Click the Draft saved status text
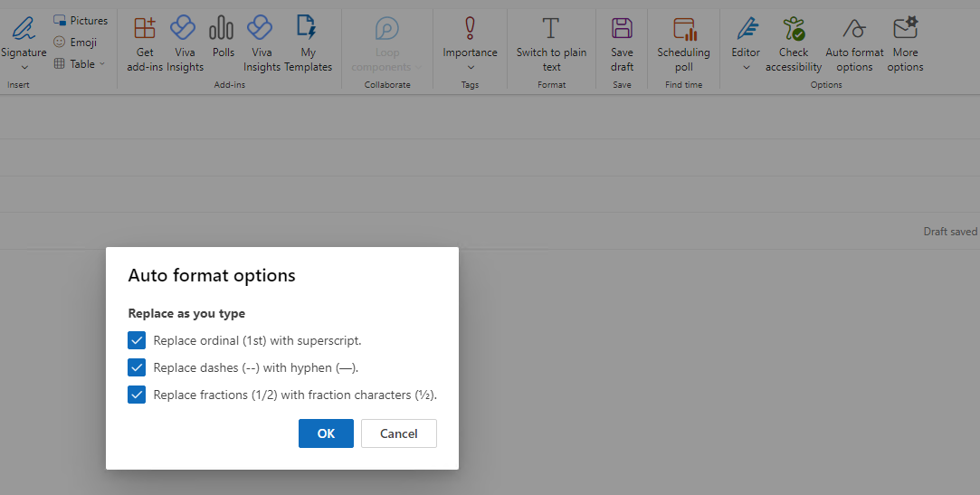This screenshot has width=980, height=495. 950,232
